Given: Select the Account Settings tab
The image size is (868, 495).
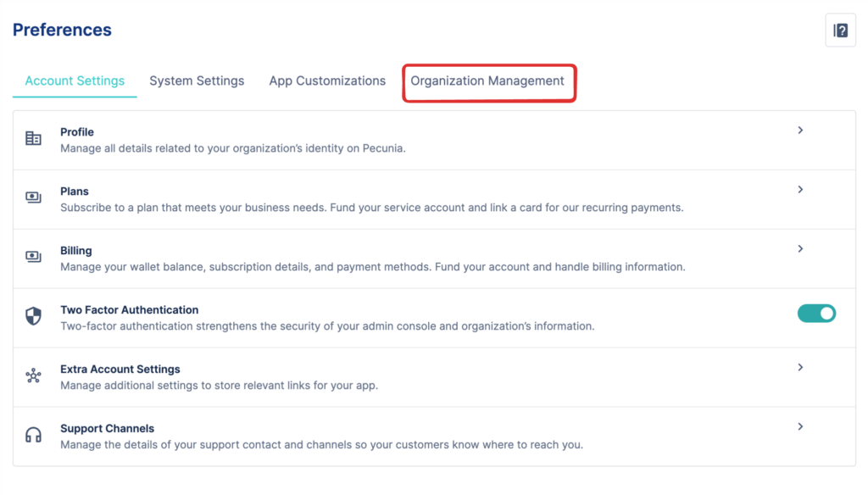Looking at the screenshot, I should pos(75,81).
